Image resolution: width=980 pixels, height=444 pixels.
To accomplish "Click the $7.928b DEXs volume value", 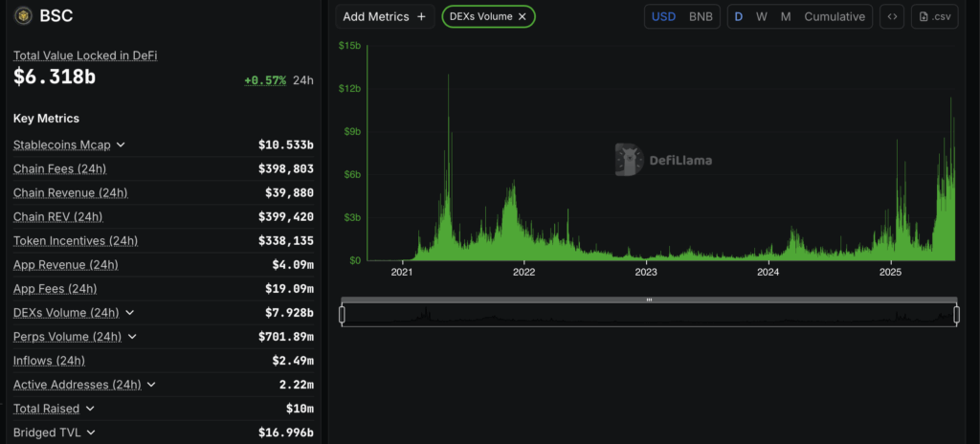I will point(289,313).
